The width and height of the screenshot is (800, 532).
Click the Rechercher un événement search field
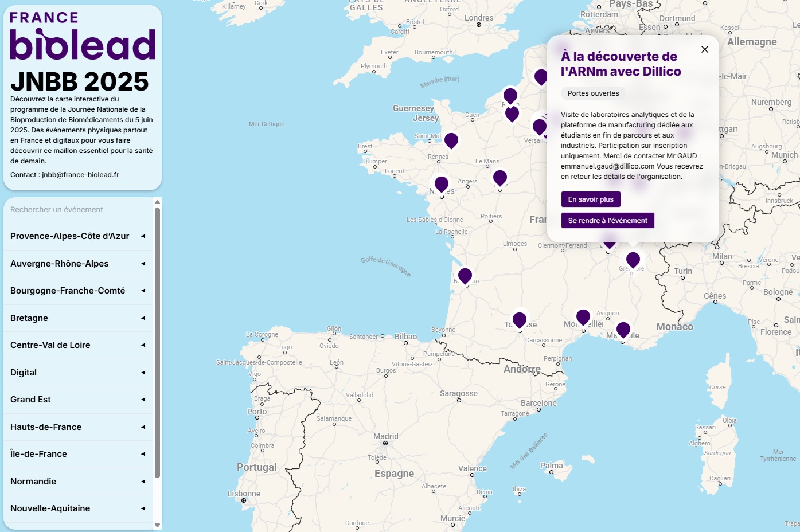coord(79,210)
